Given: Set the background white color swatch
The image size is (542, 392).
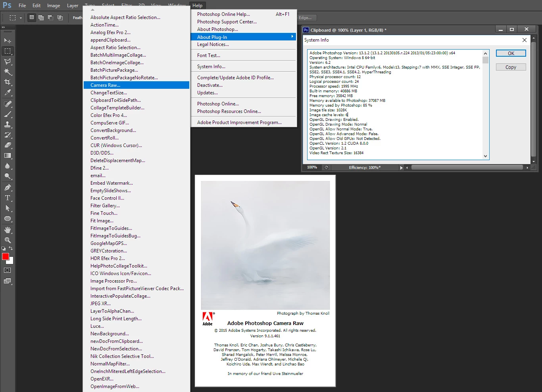Looking at the screenshot, I should (x=11, y=261).
